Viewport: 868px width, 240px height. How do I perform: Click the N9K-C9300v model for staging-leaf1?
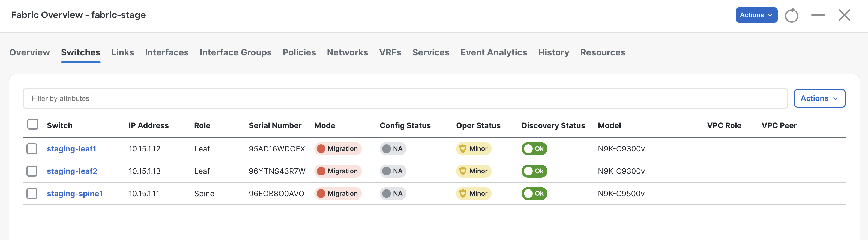[621, 148]
